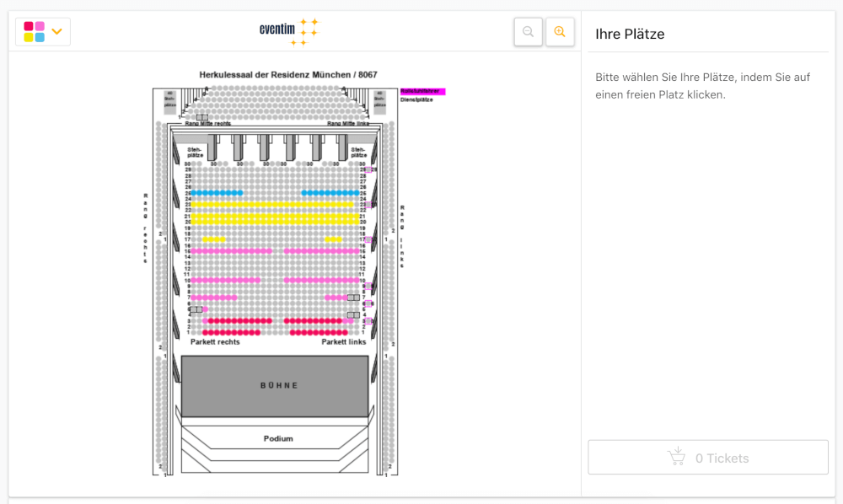This screenshot has width=843, height=504.
Task: Click the shopping cart icon
Action: (676, 458)
